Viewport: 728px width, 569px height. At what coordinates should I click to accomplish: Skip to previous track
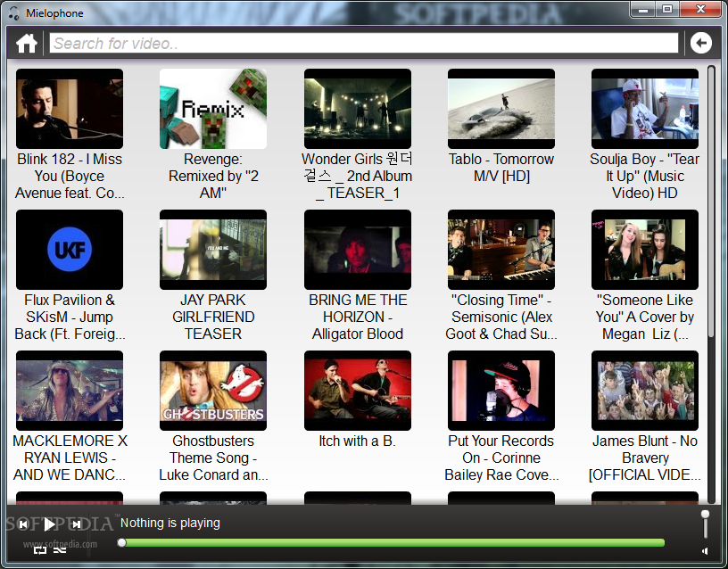[23, 524]
